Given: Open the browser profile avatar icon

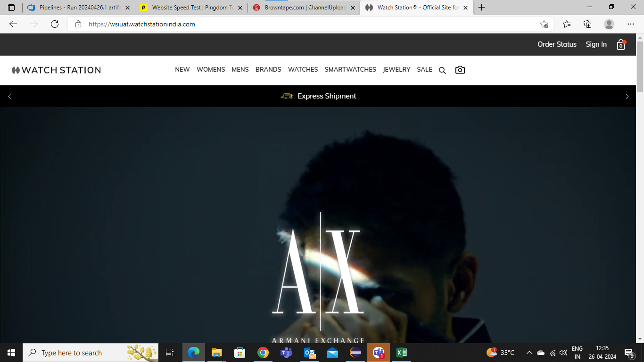Looking at the screenshot, I should [609, 24].
